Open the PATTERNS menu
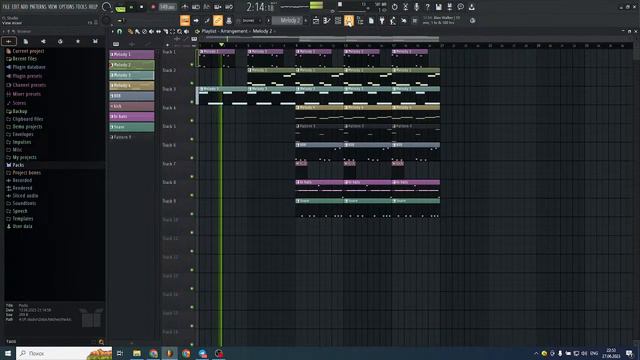 pos(38,7)
